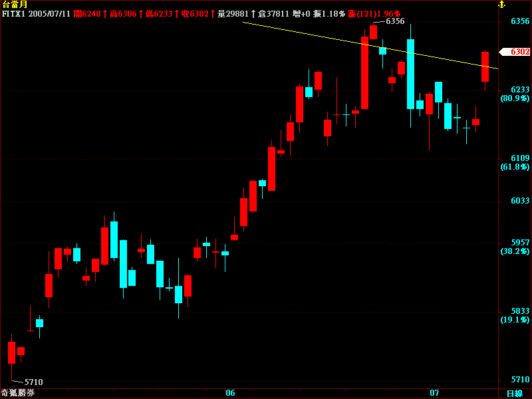Image resolution: width=532 pixels, height=399 pixels.
Task: Click the 5833 price axis label
Action: 520,311
